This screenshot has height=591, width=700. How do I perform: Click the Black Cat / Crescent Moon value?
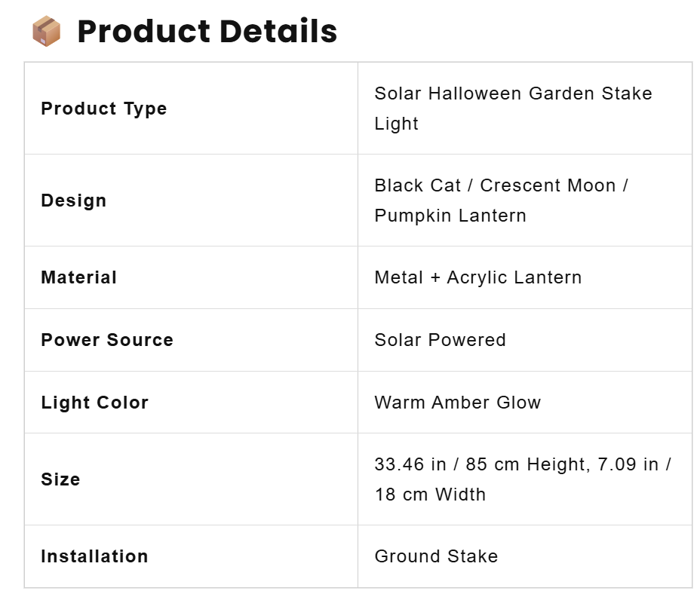click(496, 185)
